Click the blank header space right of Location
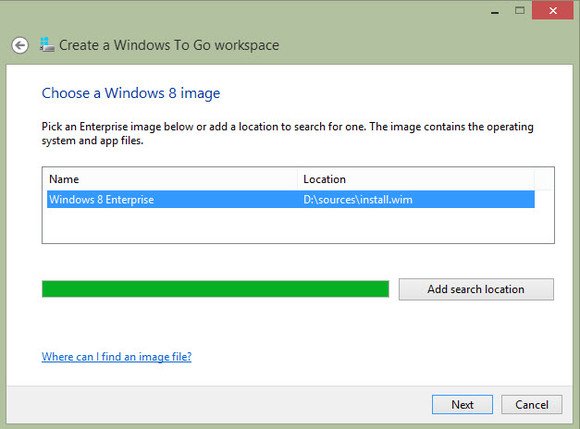580x429 pixels. (544, 179)
